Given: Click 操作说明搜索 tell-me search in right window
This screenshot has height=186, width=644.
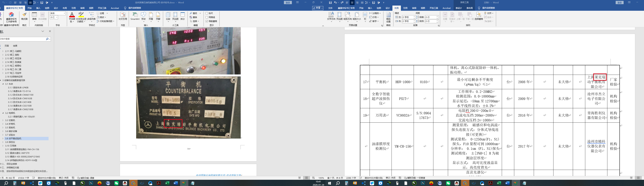Looking at the screenshot, I should tap(488, 8).
